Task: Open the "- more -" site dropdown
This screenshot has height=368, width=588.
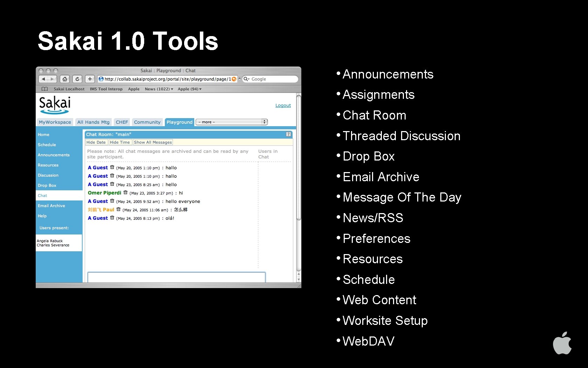Action: pyautogui.click(x=232, y=122)
